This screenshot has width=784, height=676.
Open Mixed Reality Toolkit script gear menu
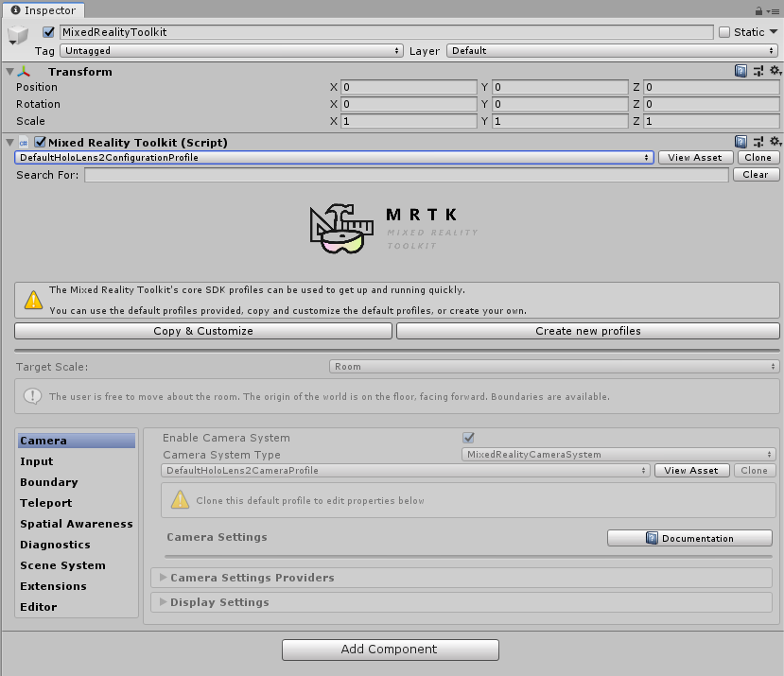point(775,142)
